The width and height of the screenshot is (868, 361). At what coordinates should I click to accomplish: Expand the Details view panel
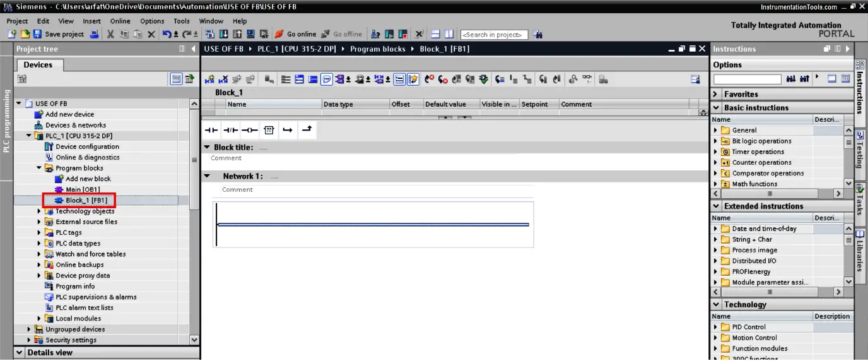point(19,353)
